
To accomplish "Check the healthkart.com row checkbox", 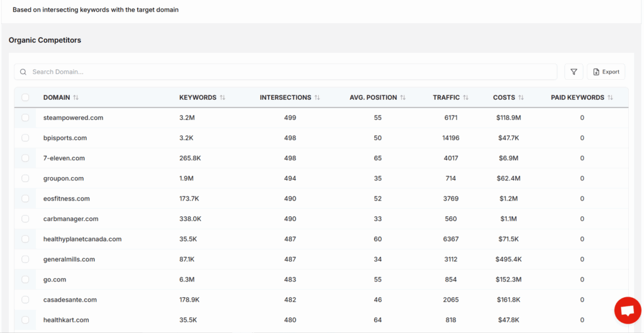I will pyautogui.click(x=25, y=320).
